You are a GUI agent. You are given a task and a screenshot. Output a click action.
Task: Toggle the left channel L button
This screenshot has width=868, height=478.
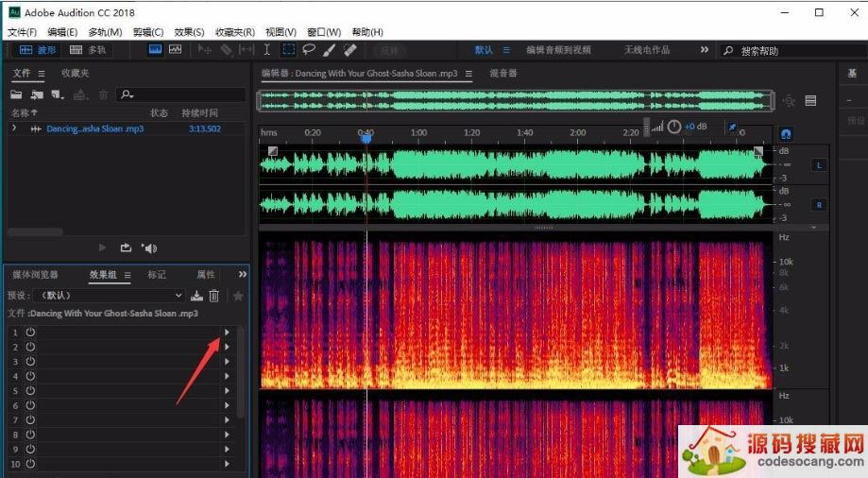pyautogui.click(x=818, y=165)
